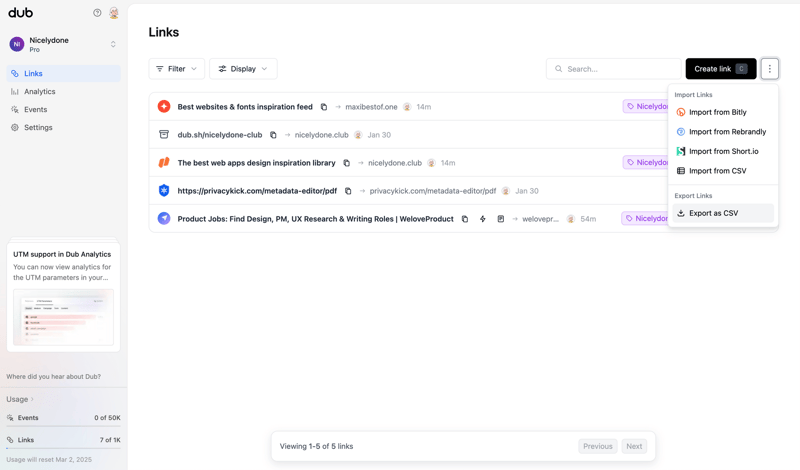Click the UTM analytics preview thumbnail
The width and height of the screenshot is (800, 470).
pyautogui.click(x=63, y=317)
